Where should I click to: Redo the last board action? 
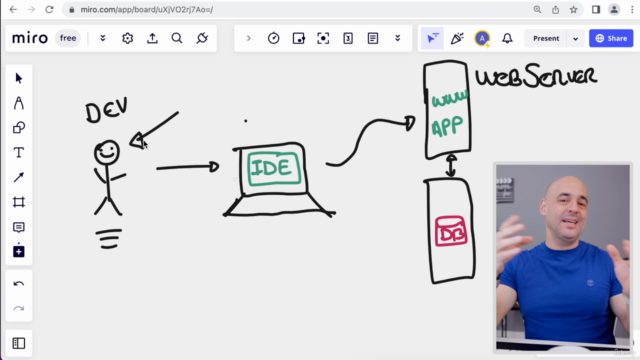coord(18,309)
